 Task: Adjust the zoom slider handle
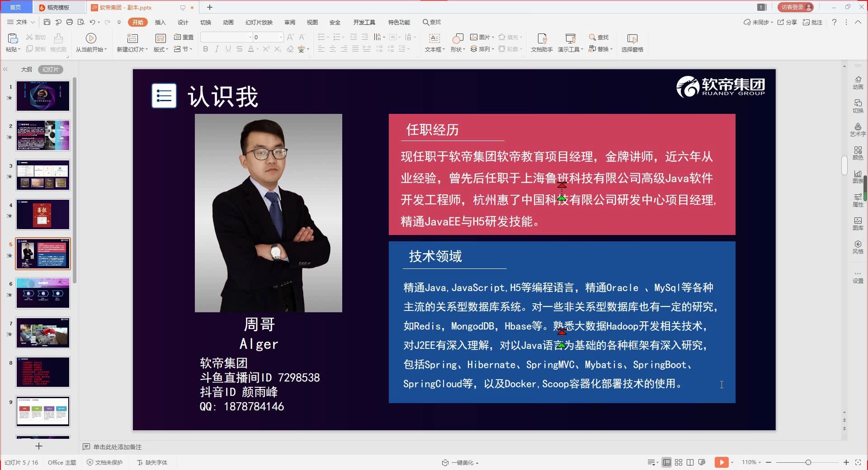click(x=808, y=462)
